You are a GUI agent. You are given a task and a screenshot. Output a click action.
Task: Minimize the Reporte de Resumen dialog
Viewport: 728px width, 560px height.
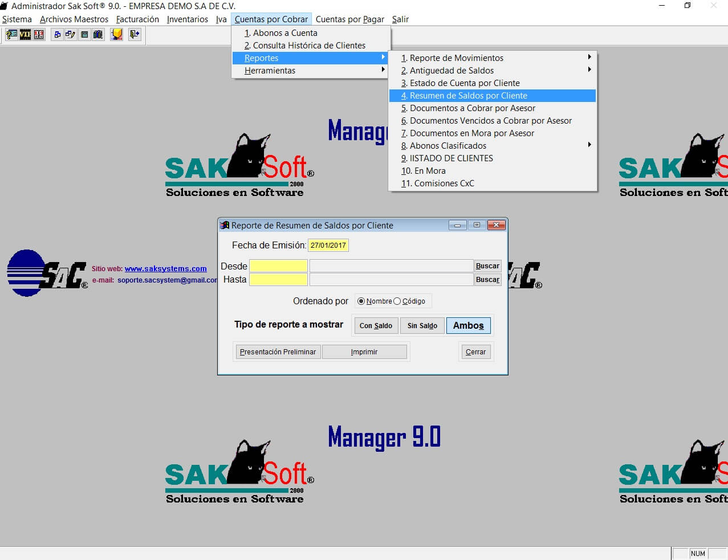tap(457, 225)
